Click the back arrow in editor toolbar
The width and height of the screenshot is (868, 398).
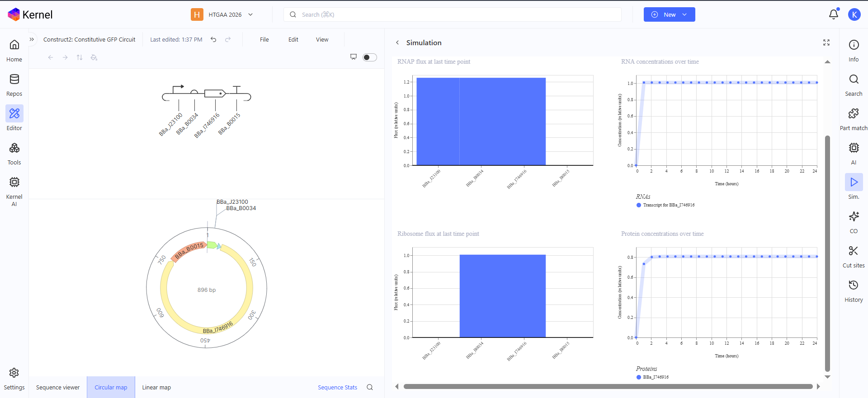tap(51, 57)
